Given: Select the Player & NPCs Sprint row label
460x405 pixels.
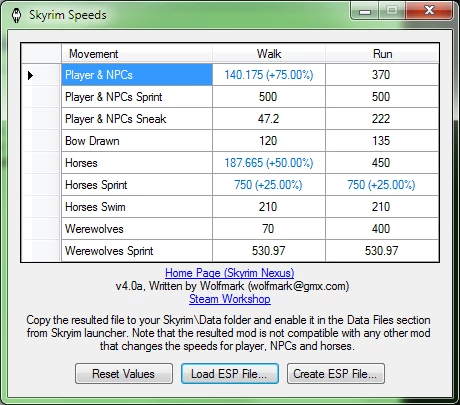Looking at the screenshot, I should pyautogui.click(x=137, y=97).
